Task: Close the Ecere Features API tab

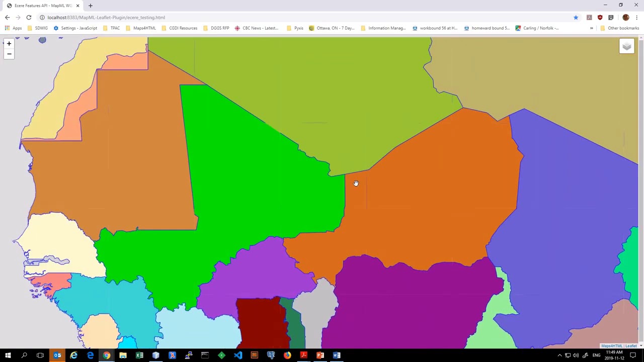Action: coord(77,6)
